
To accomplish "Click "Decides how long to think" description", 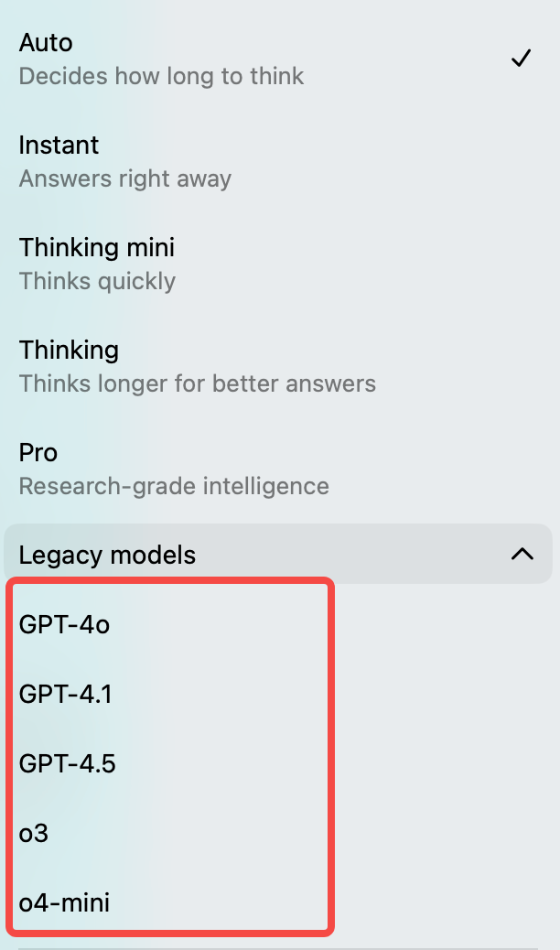I will coord(161,76).
